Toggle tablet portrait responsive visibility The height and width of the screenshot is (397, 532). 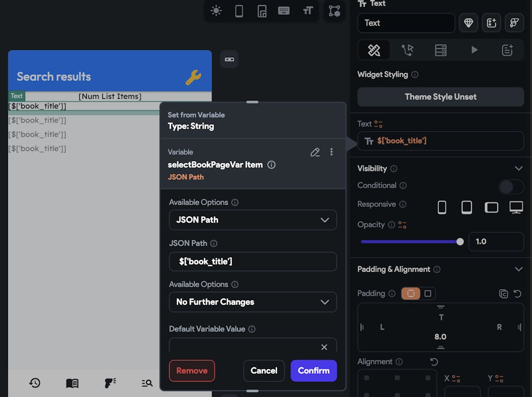(467, 207)
